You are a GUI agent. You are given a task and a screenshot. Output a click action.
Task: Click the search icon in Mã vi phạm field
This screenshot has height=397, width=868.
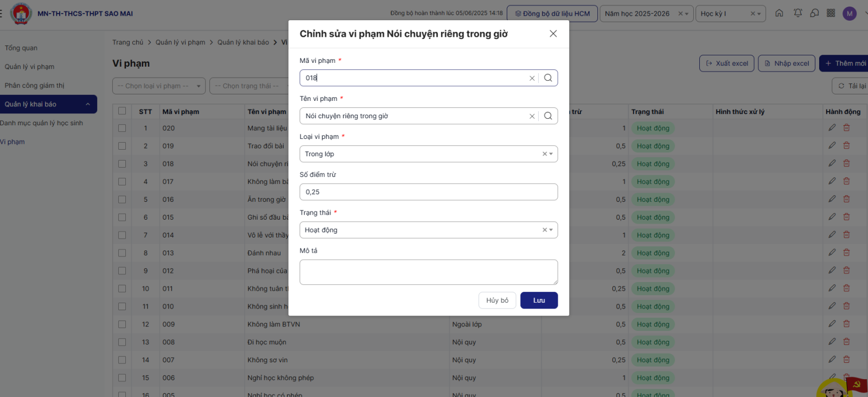pyautogui.click(x=548, y=78)
